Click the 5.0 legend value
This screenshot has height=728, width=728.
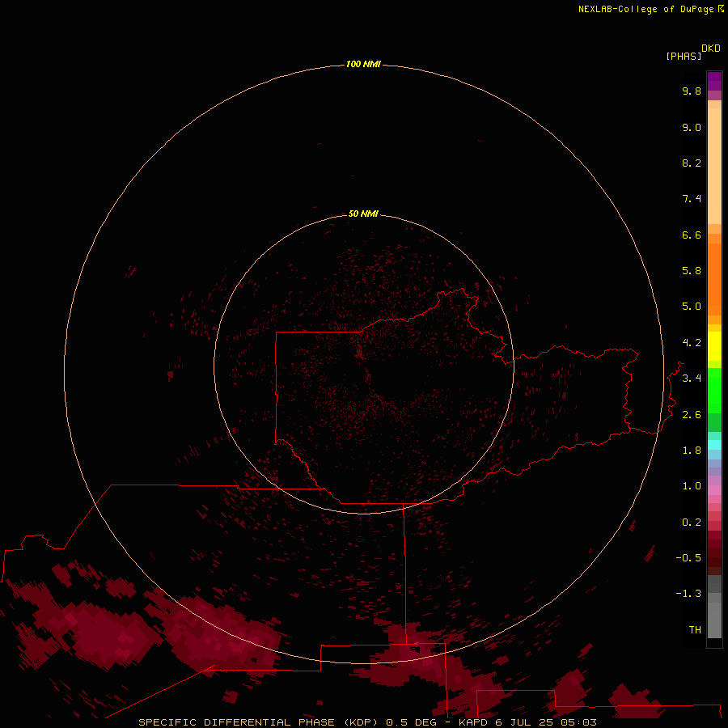point(692,307)
